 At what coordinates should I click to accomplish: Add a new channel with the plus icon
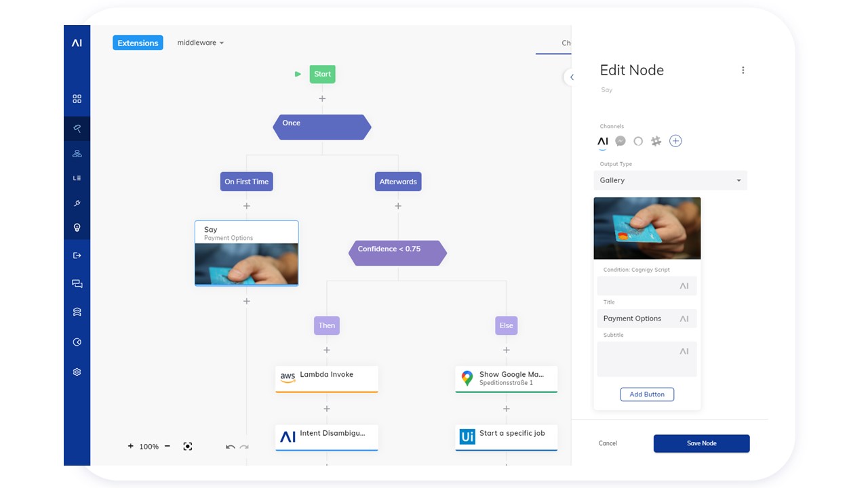[675, 141]
